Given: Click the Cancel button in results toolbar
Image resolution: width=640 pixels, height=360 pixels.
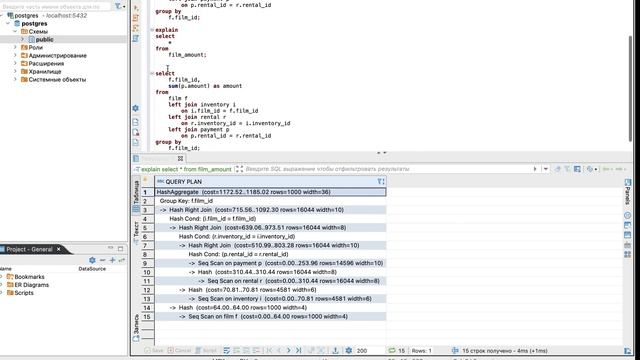Looking at the screenshot, I should click(x=179, y=350).
